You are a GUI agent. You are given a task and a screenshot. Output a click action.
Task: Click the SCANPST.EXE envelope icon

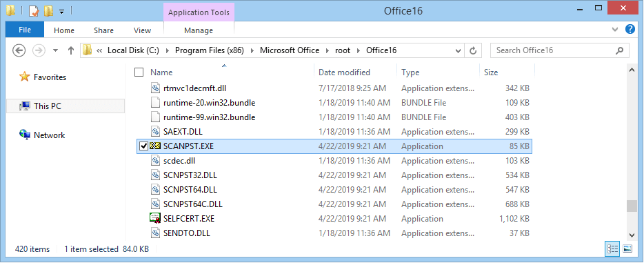(155, 146)
